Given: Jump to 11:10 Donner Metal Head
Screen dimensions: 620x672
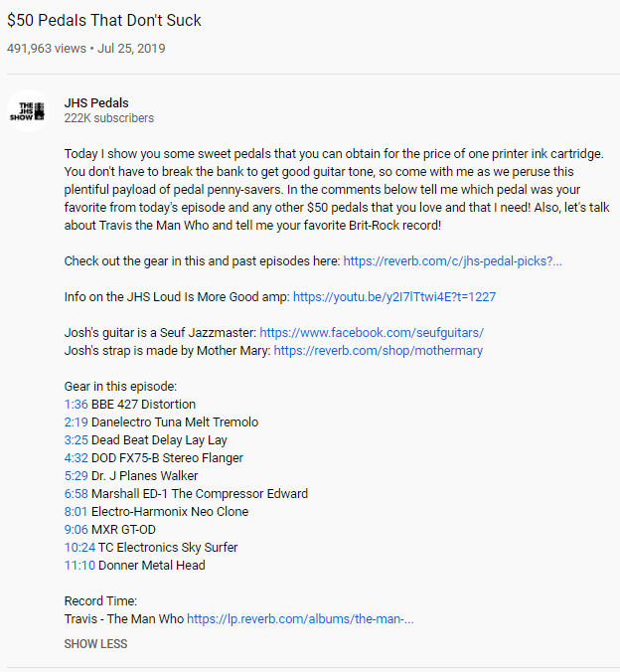Looking at the screenshot, I should point(79,566).
